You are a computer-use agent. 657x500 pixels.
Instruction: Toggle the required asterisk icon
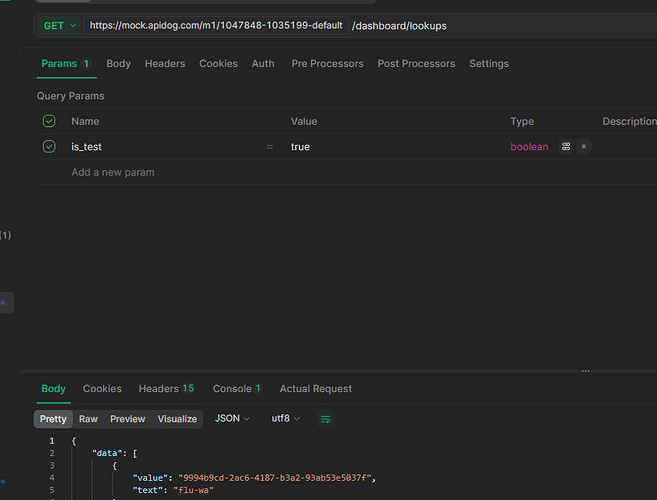[x=583, y=147]
